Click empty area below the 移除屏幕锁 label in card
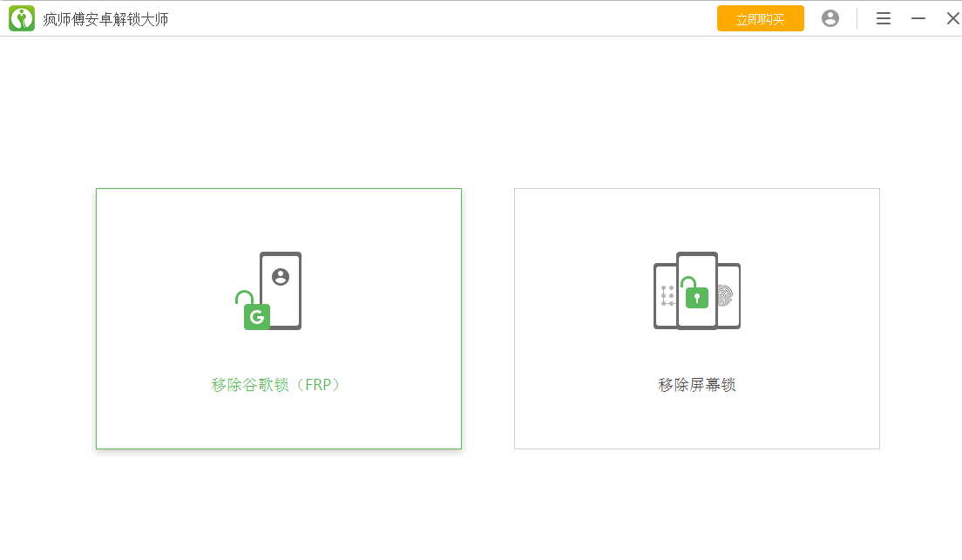This screenshot has height=560, width=962. tap(696, 422)
